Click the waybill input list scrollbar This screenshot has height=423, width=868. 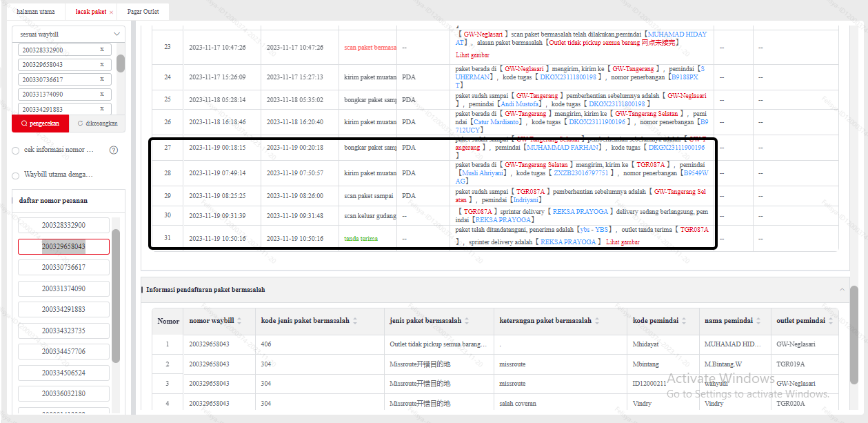click(x=121, y=63)
